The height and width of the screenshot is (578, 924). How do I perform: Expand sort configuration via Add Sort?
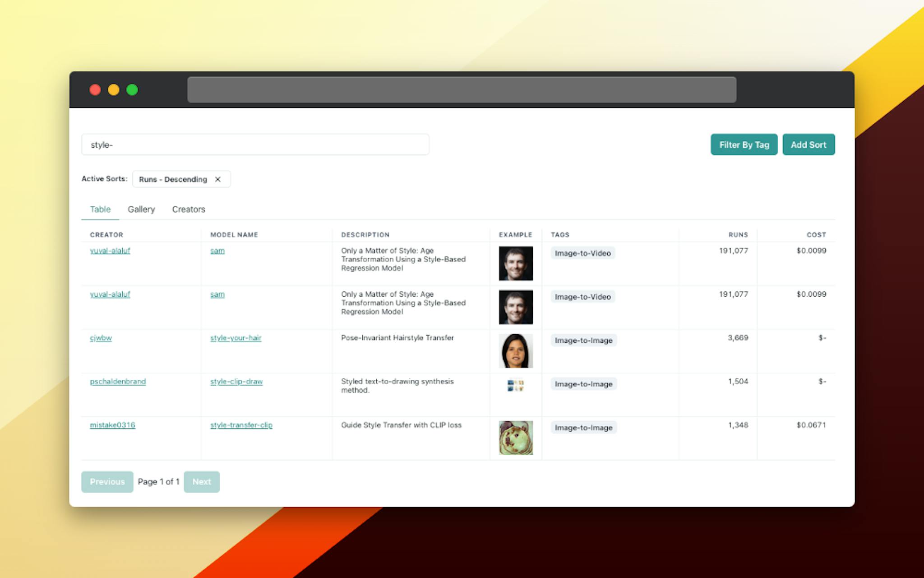pyautogui.click(x=808, y=144)
